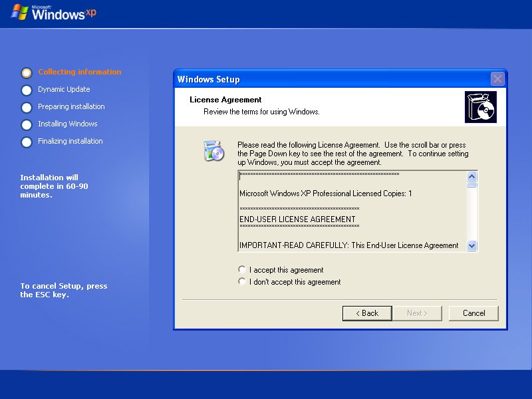Click the Back button
This screenshot has height=399, width=532.
[367, 313]
